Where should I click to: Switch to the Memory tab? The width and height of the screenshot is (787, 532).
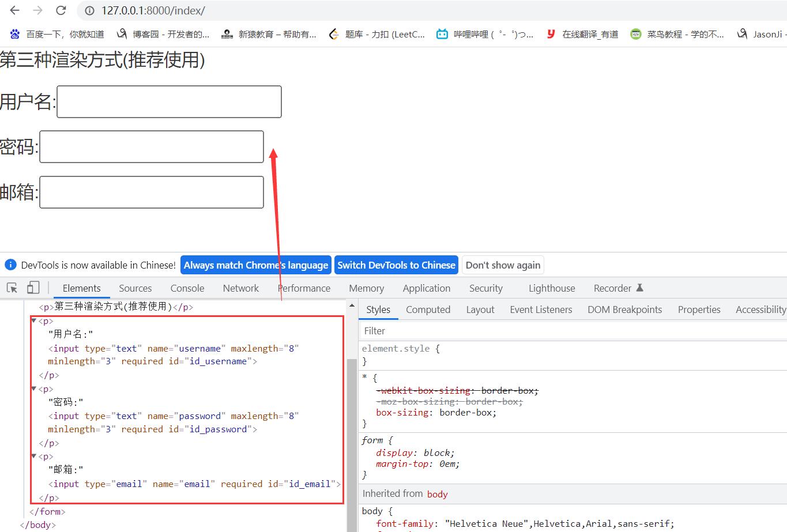(x=366, y=288)
